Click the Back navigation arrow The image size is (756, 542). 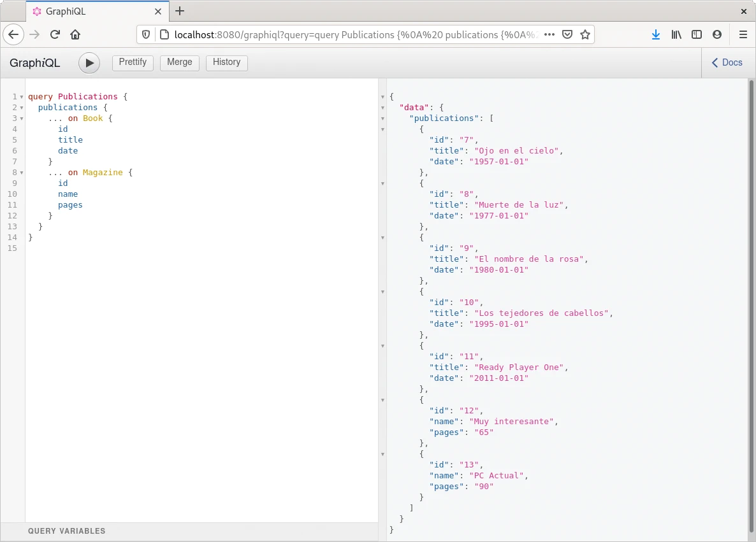[14, 34]
